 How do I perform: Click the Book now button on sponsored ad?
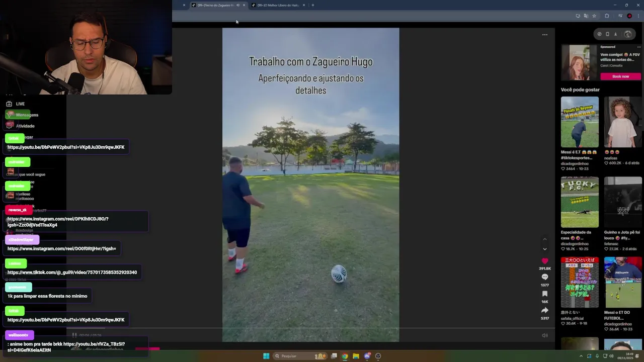620,76
